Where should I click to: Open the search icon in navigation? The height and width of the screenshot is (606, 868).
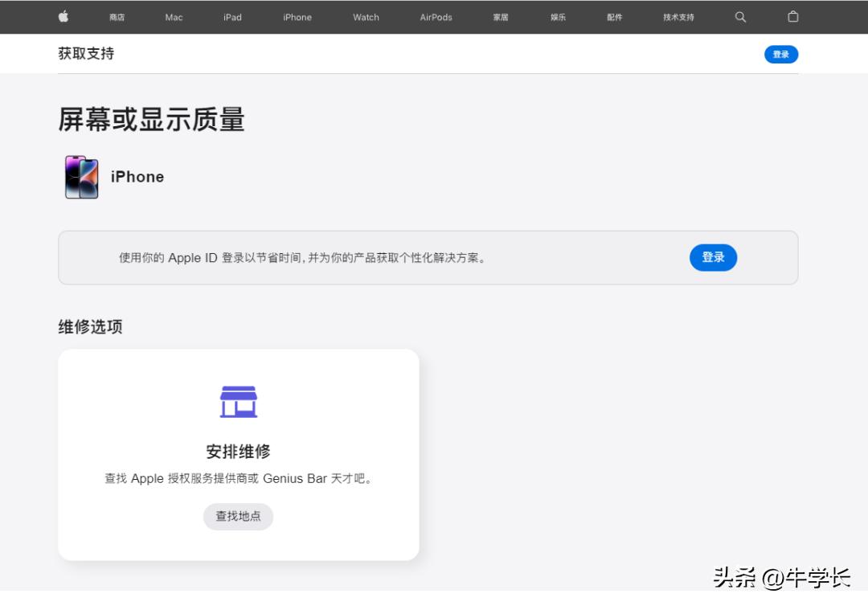click(739, 16)
